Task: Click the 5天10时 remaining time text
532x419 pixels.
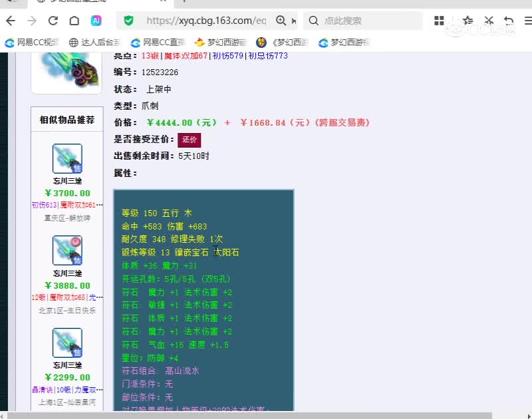Action: pyautogui.click(x=194, y=156)
